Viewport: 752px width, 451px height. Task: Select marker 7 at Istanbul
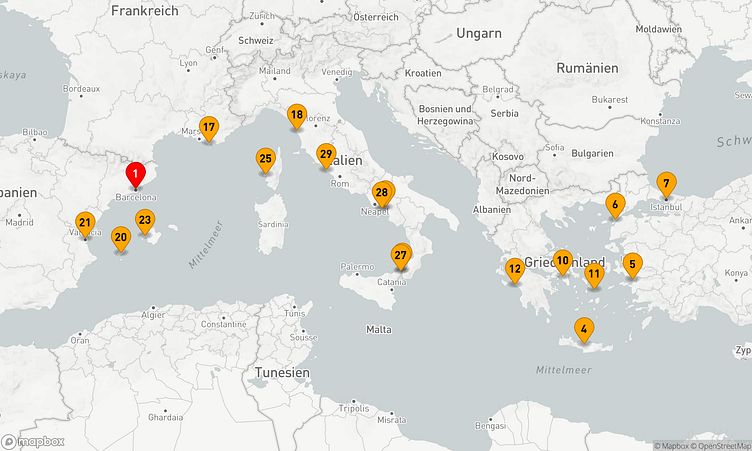coord(666,184)
